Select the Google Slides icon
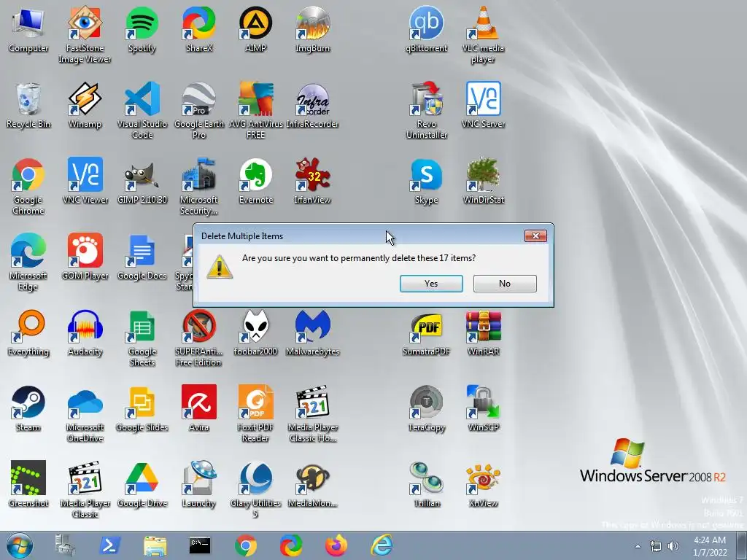This screenshot has height=560, width=747. (142, 408)
